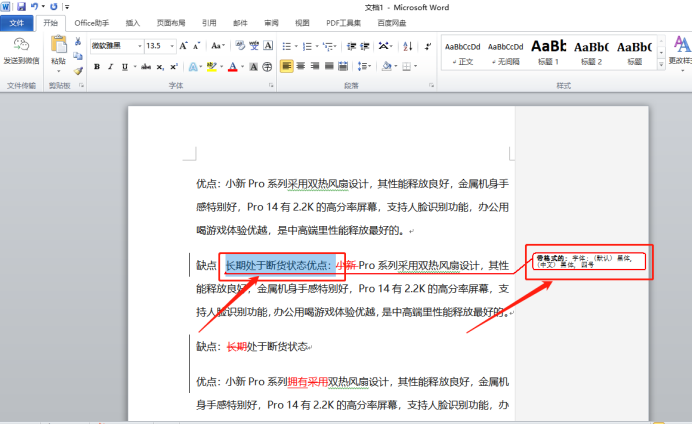Click the Copy icon in clipboard group
The image size is (692, 424).
[x=78, y=56]
